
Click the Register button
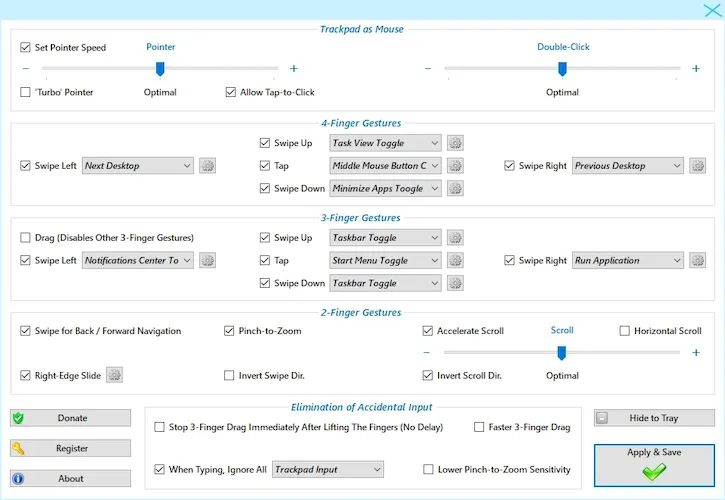[x=71, y=448]
